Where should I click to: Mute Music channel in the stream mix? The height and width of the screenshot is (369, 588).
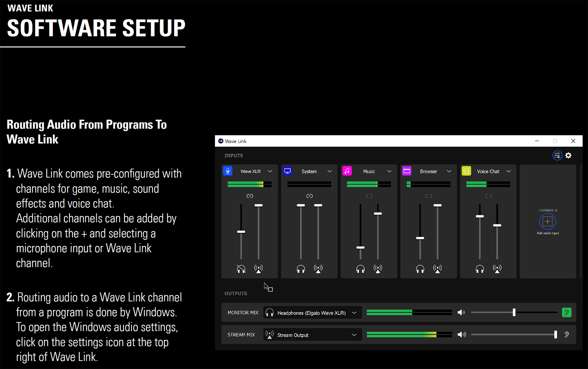(x=378, y=269)
